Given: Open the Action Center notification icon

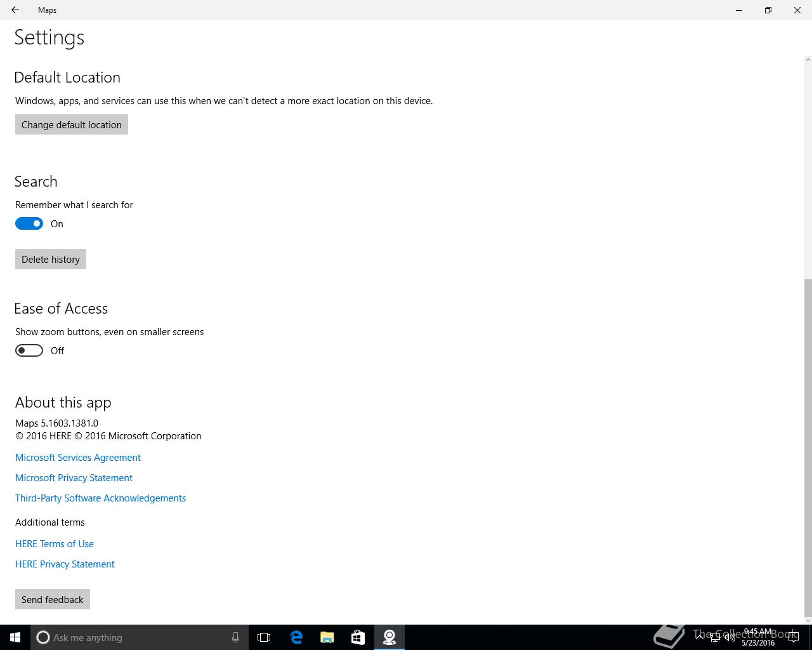Looking at the screenshot, I should point(793,637).
